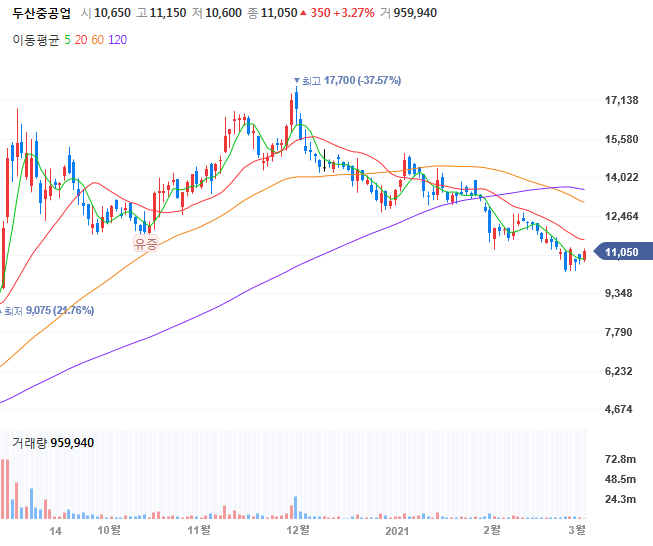Click the open price 시 10,650
Viewport: 653px width, 546px height.
coord(106,13)
